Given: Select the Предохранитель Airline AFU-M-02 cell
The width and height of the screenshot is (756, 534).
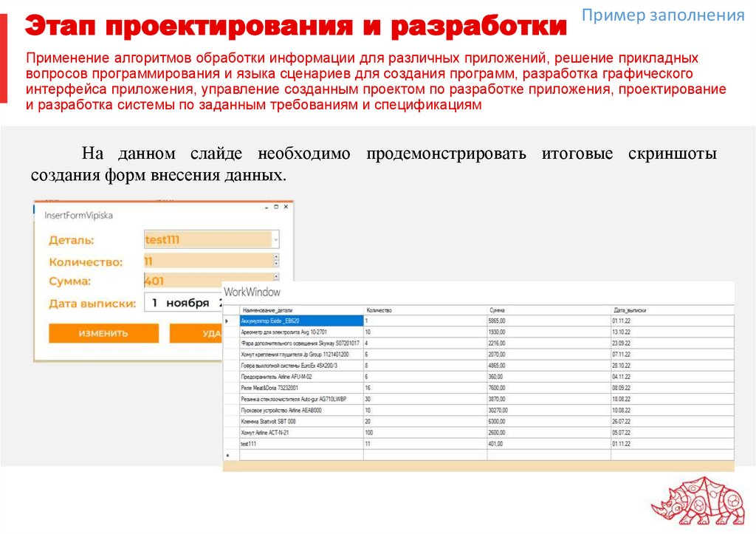Looking at the screenshot, I should [x=301, y=377].
